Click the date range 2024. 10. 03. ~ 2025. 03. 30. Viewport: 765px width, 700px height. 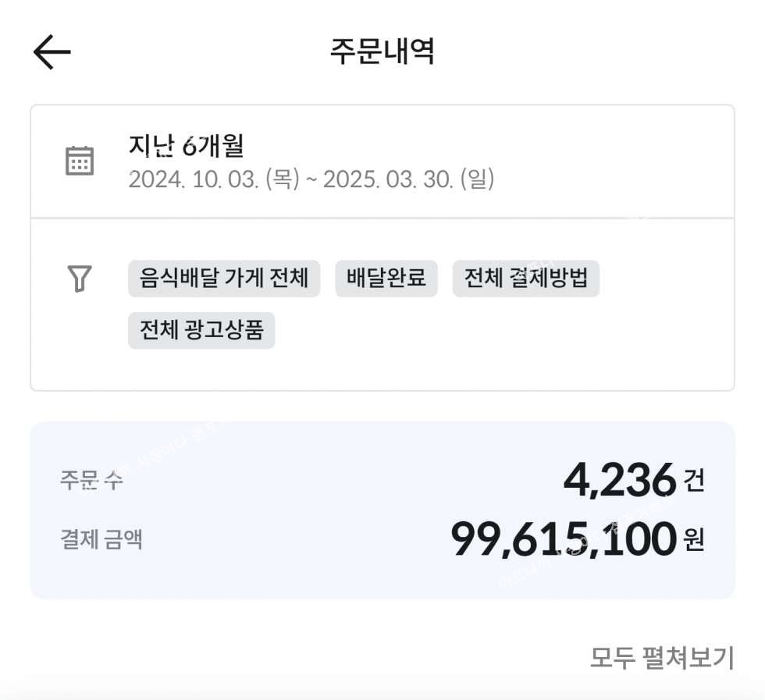311,179
